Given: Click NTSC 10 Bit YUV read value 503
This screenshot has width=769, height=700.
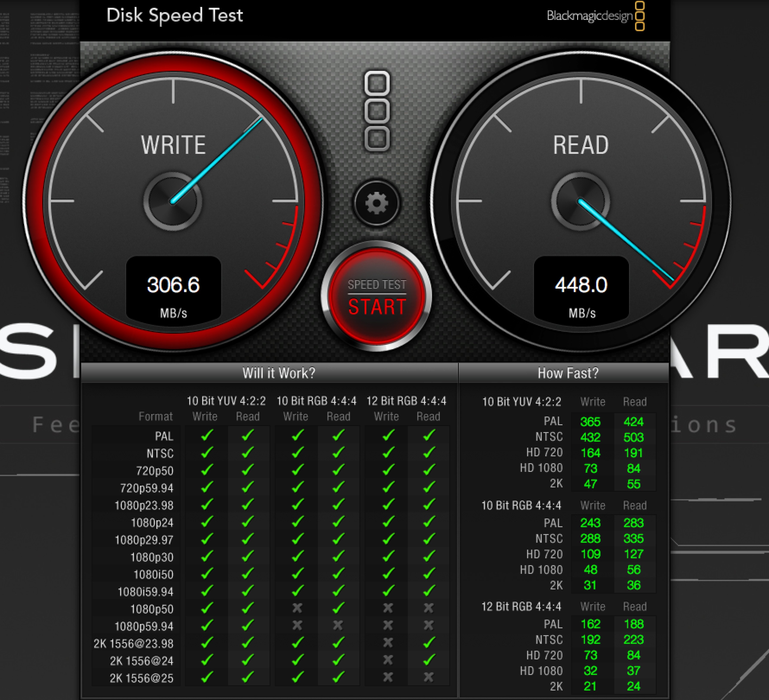Looking at the screenshot, I should pyautogui.click(x=633, y=437).
